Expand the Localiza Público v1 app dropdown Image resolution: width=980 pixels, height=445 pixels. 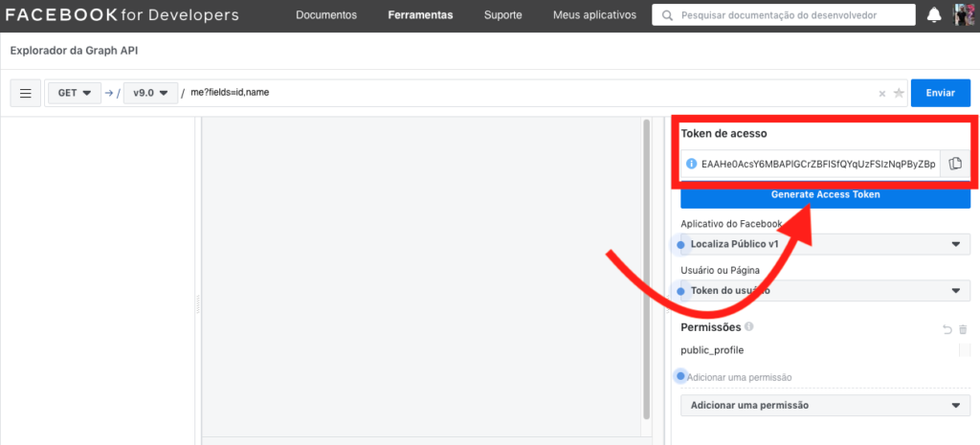point(825,244)
